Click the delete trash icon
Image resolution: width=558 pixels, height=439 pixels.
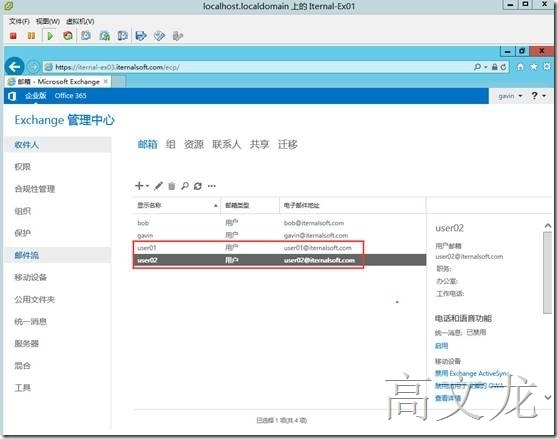click(x=172, y=186)
